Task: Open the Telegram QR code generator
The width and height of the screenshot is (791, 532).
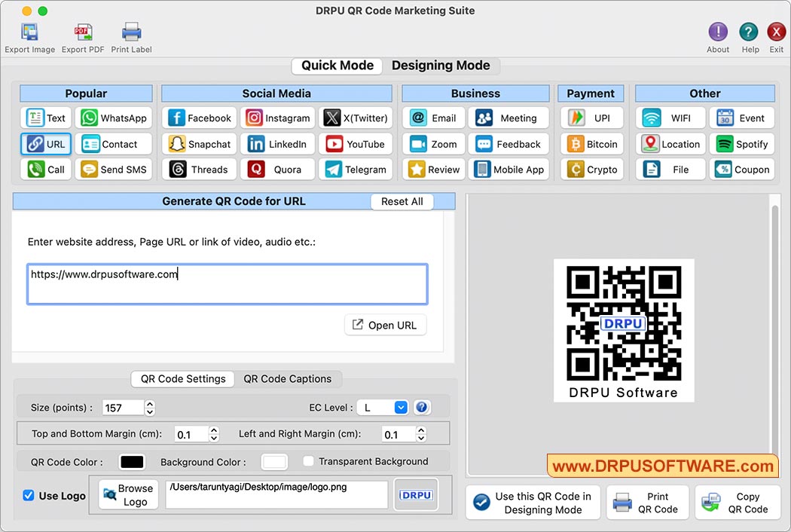Action: pos(356,169)
